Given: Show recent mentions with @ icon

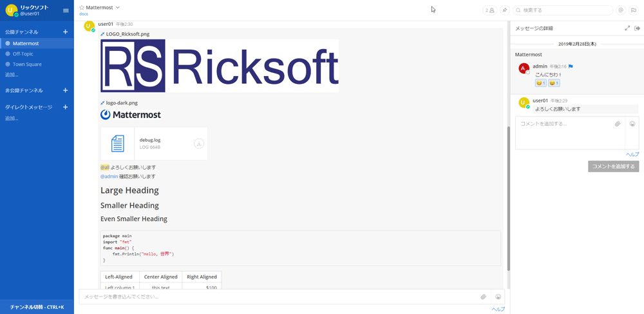Looking at the screenshot, I should point(621,10).
